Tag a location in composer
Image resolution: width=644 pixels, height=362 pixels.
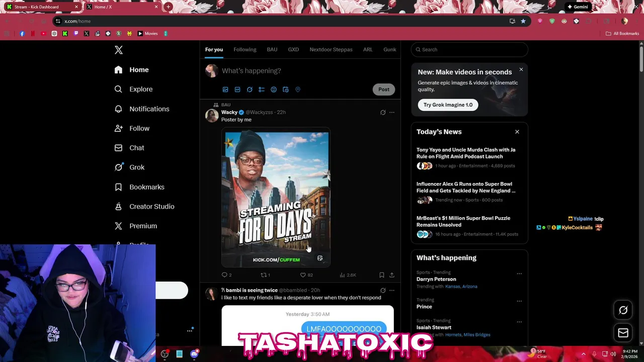pos(298,89)
